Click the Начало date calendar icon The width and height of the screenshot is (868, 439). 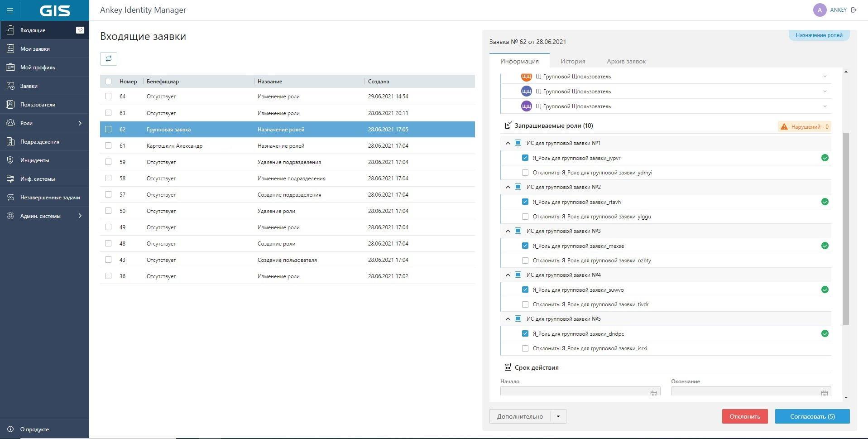[653, 393]
